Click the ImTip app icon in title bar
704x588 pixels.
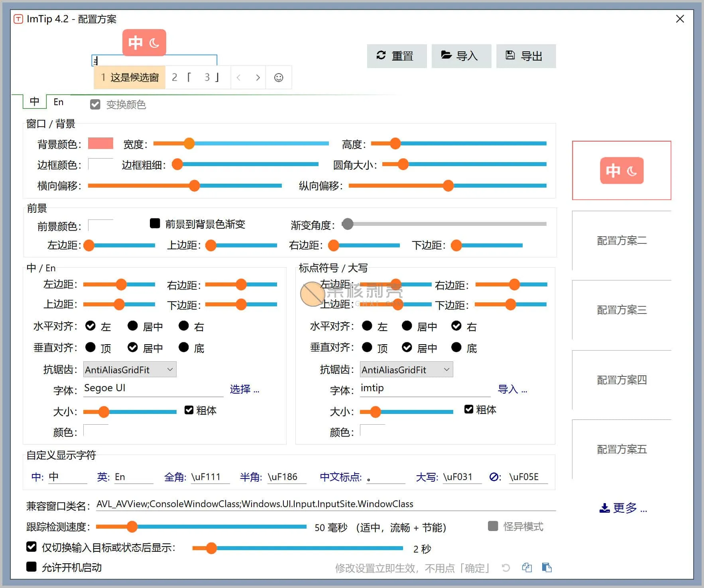(18, 19)
